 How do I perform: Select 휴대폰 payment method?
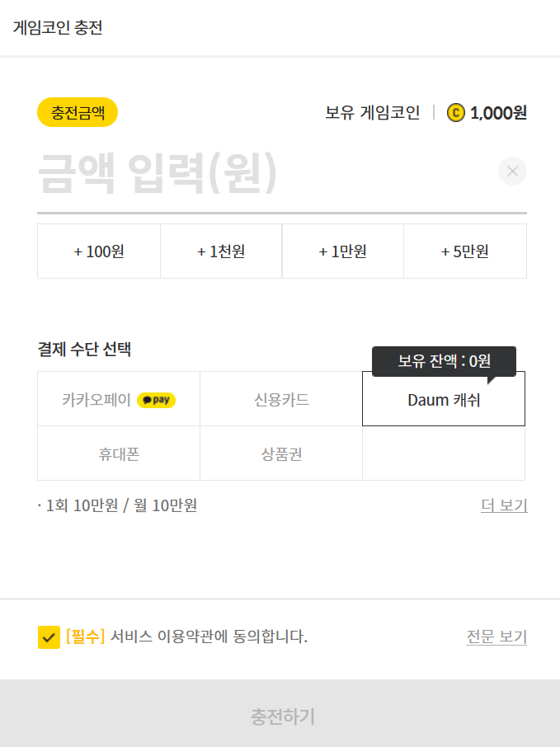tap(119, 454)
